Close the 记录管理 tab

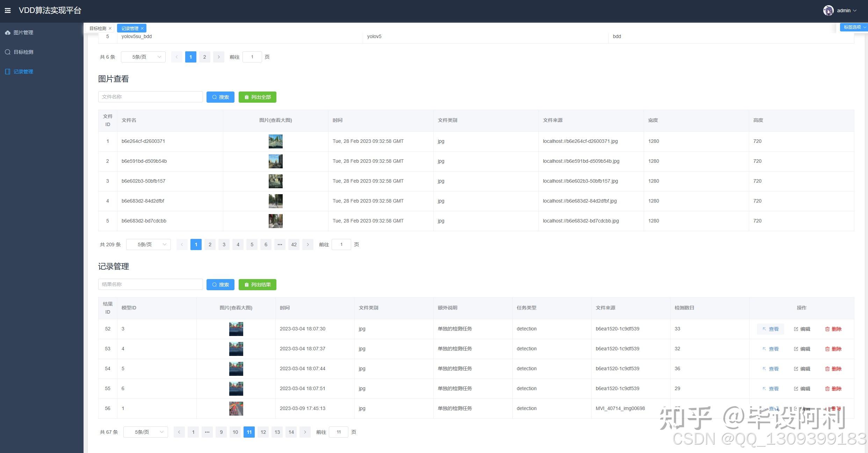142,28
